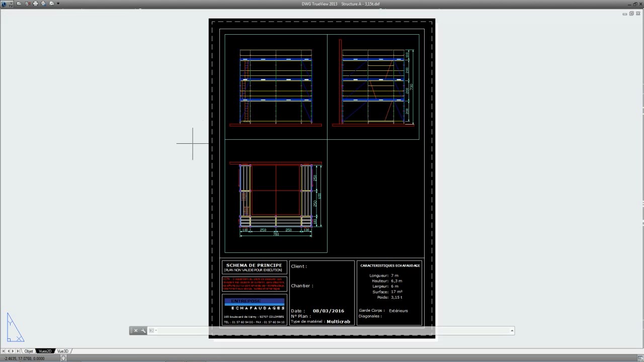Screen dimensions: 644x362
Task: Click the Open file folder icon
Action: click(19, 4)
